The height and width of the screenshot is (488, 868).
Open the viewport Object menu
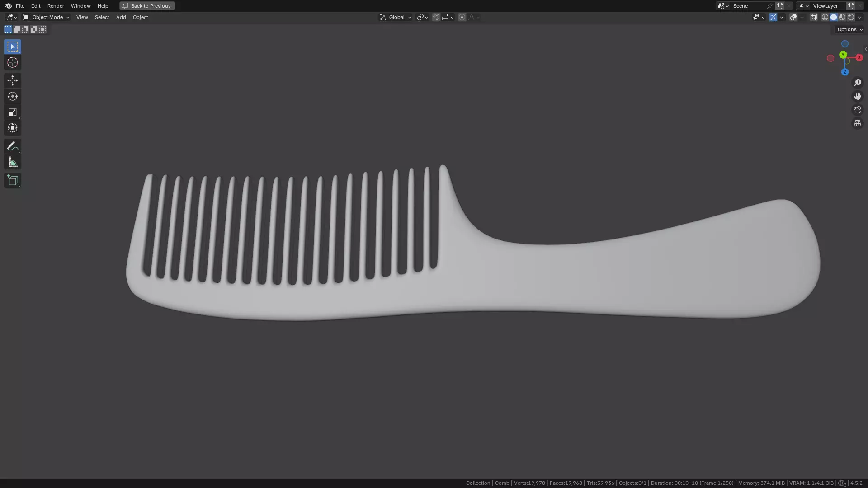pyautogui.click(x=140, y=17)
